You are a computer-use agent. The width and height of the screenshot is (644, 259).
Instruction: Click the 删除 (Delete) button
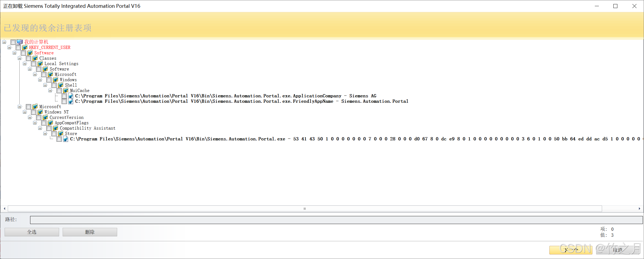pos(90,232)
